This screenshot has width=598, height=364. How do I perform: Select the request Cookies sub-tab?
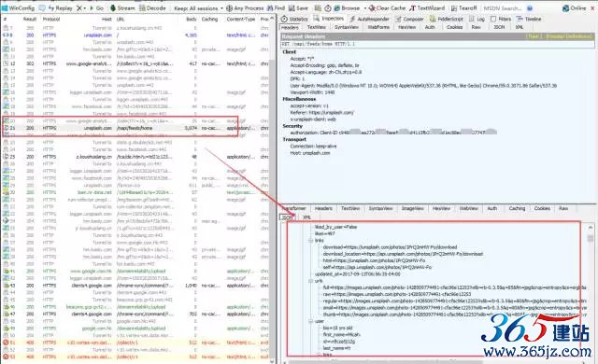(x=454, y=27)
